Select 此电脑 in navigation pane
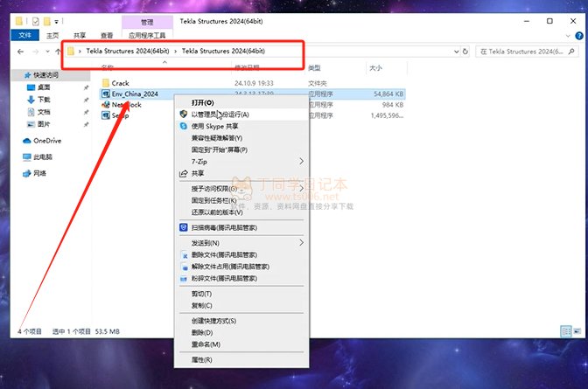Image resolution: width=588 pixels, height=389 pixels. pos(43,157)
